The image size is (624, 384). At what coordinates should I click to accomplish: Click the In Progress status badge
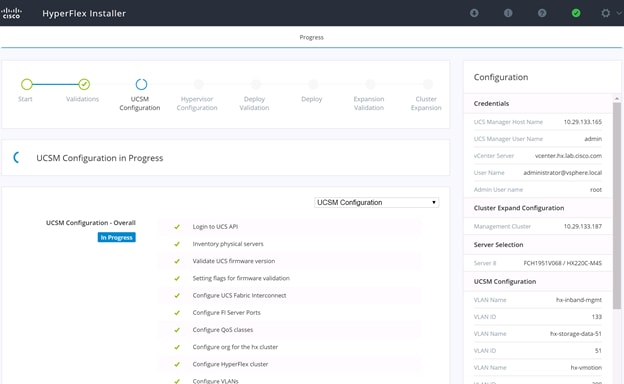117,238
